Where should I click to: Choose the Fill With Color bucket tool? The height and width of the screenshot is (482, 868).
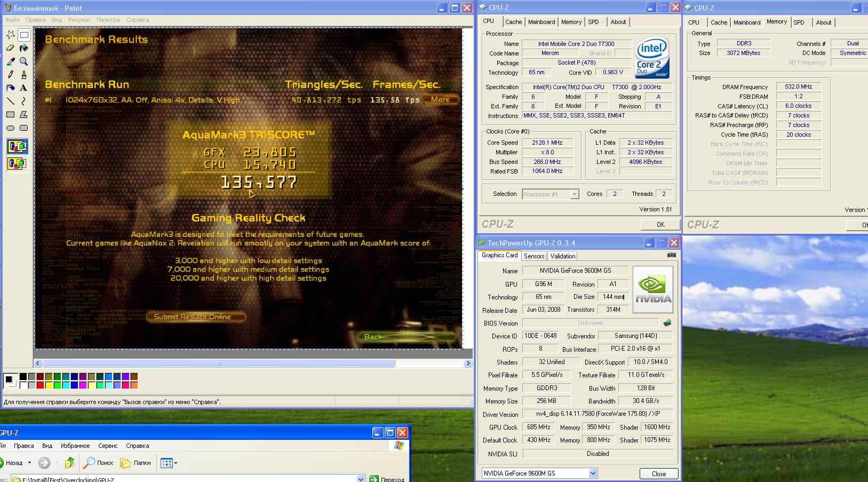click(24, 48)
